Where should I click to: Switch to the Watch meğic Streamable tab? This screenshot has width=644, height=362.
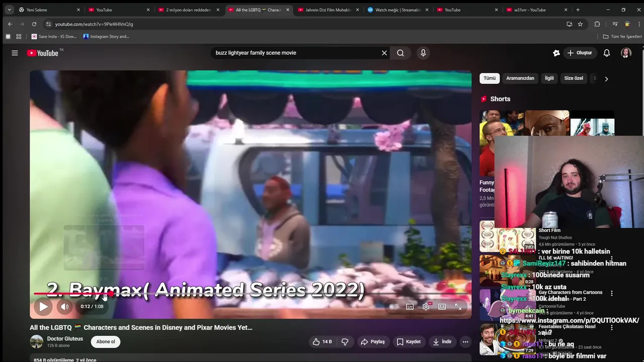click(x=398, y=10)
